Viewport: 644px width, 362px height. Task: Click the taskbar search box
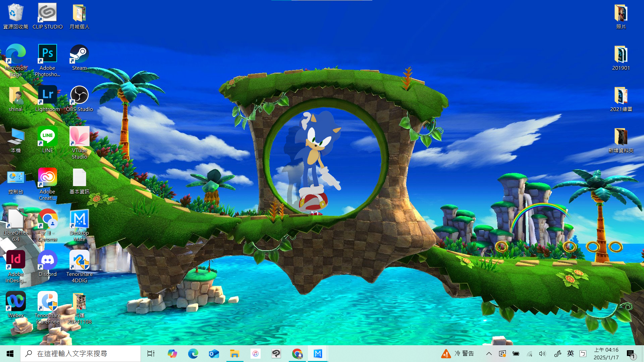tap(80, 354)
